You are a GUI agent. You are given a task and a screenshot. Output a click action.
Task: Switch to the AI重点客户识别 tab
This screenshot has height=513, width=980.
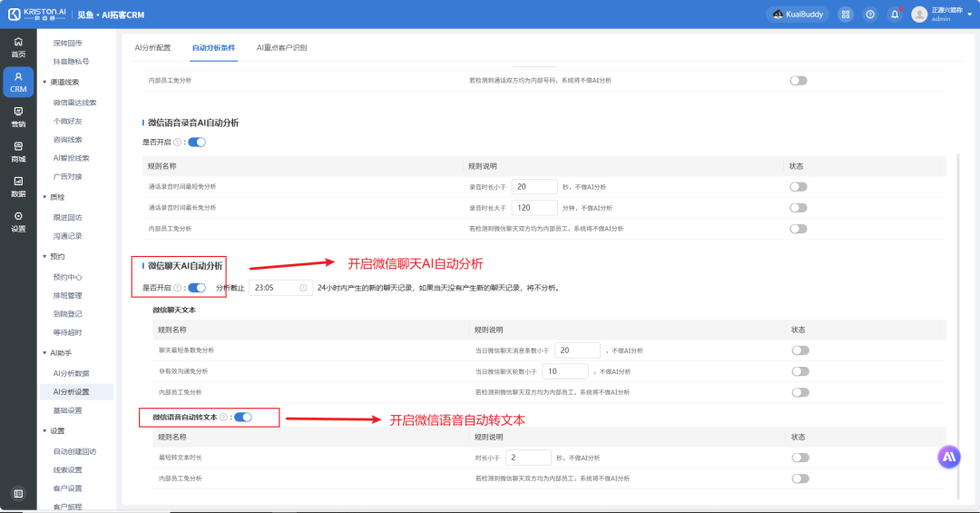[281, 47]
